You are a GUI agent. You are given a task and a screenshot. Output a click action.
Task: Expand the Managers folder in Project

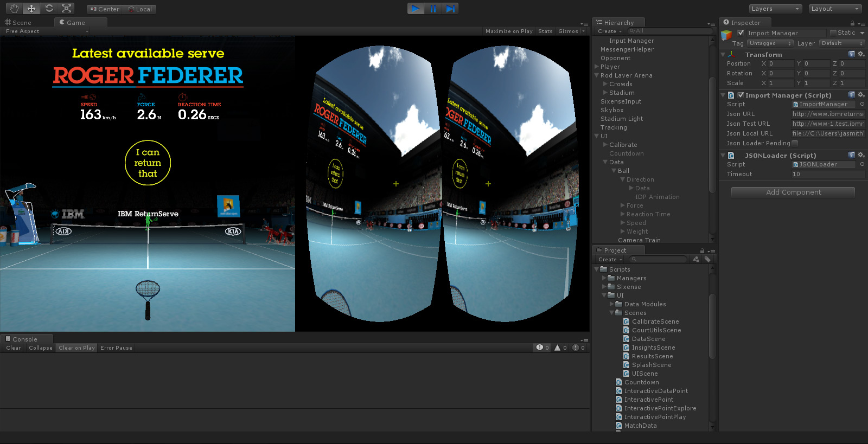[x=604, y=278]
